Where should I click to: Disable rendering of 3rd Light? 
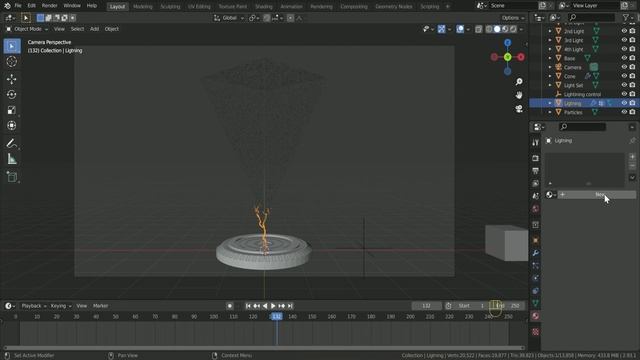tap(632, 40)
